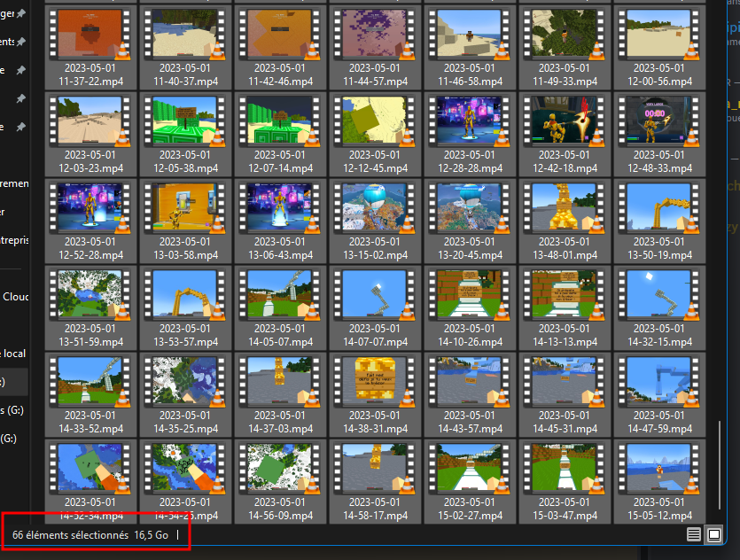The width and height of the screenshot is (740, 560).
Task: Click the file list vertical scrollbar
Action: (x=720, y=464)
